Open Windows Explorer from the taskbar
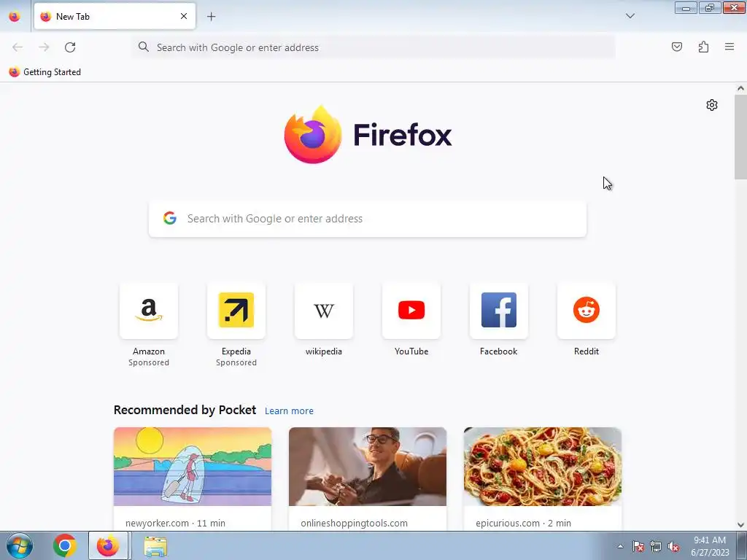Viewport: 747px width, 560px height. click(x=155, y=545)
